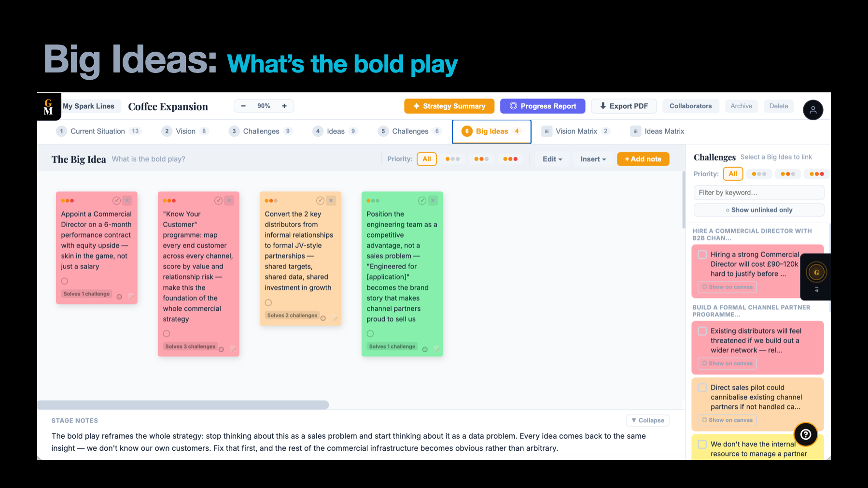Mark the Know Your Customer card done
The width and height of the screenshot is (868, 488).
tap(218, 201)
